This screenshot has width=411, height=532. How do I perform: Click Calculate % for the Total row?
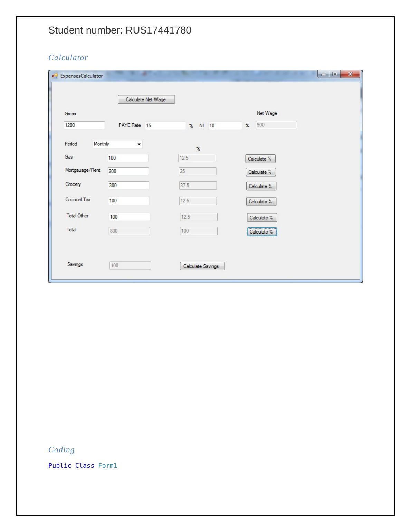(x=262, y=232)
